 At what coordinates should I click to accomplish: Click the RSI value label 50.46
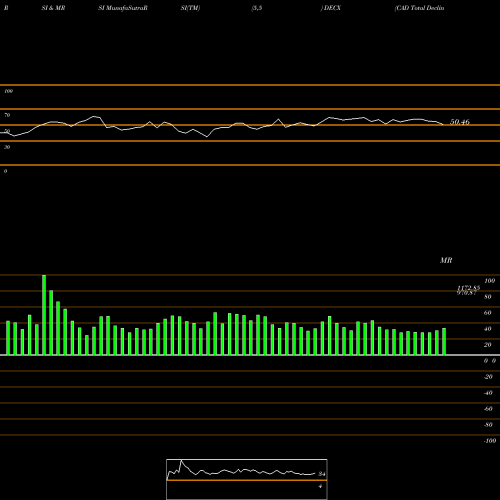pyautogui.click(x=460, y=122)
